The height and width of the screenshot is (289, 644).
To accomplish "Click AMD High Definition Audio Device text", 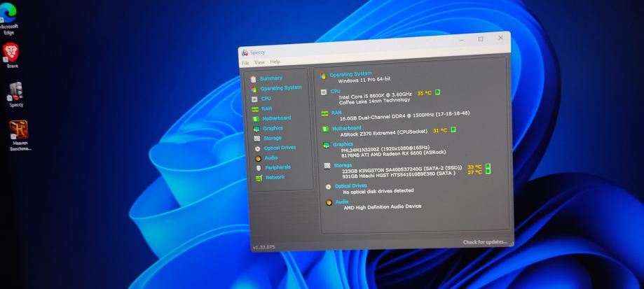I will click(383, 207).
